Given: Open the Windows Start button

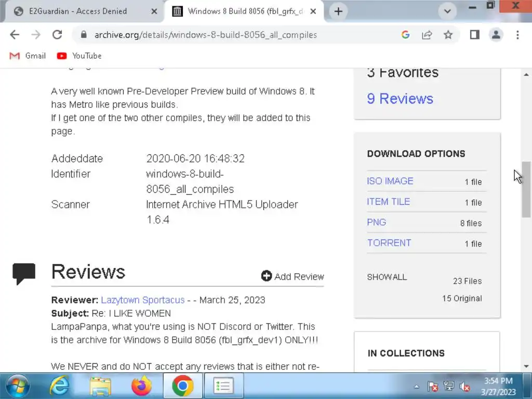Looking at the screenshot, I should [x=17, y=386].
